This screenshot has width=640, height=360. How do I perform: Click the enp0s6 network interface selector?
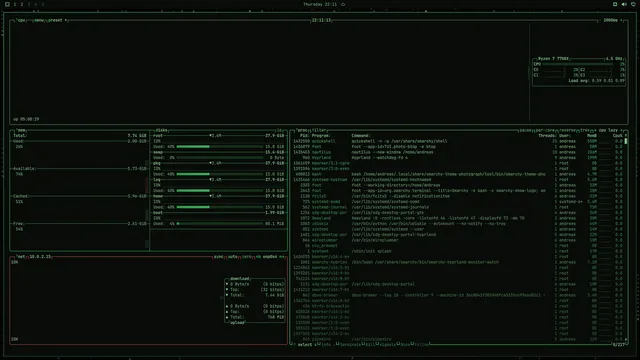tap(270, 257)
